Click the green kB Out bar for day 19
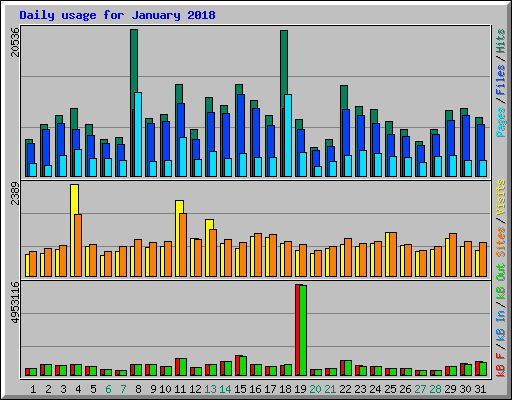 pos(303,330)
